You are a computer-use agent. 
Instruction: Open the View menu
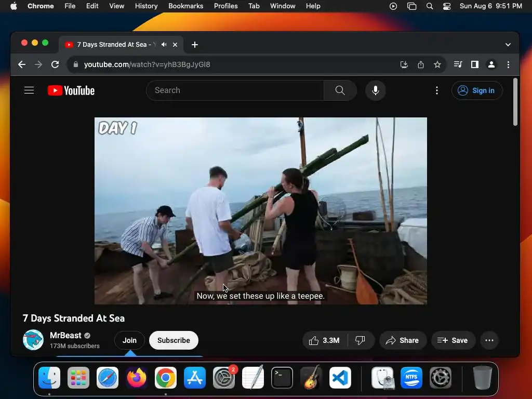117,6
